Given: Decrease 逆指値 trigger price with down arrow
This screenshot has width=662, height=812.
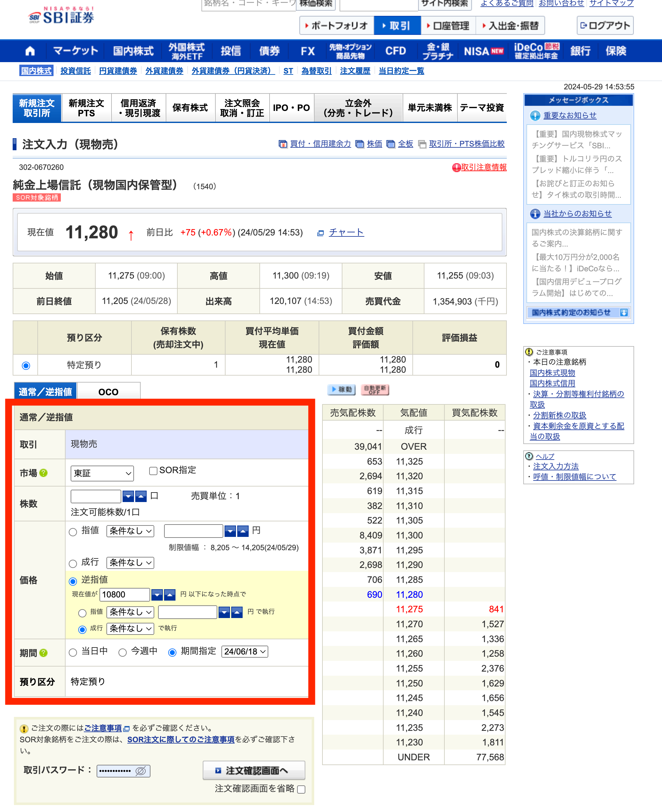Looking at the screenshot, I should (157, 594).
